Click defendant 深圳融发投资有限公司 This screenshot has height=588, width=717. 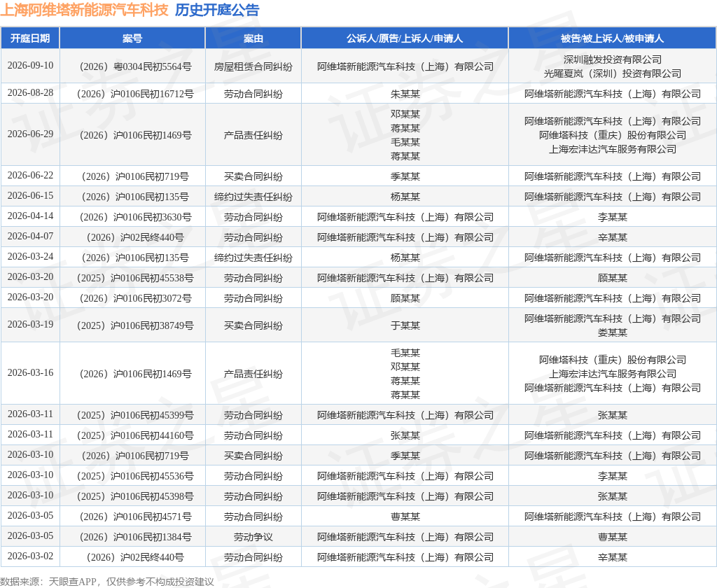coord(612,59)
